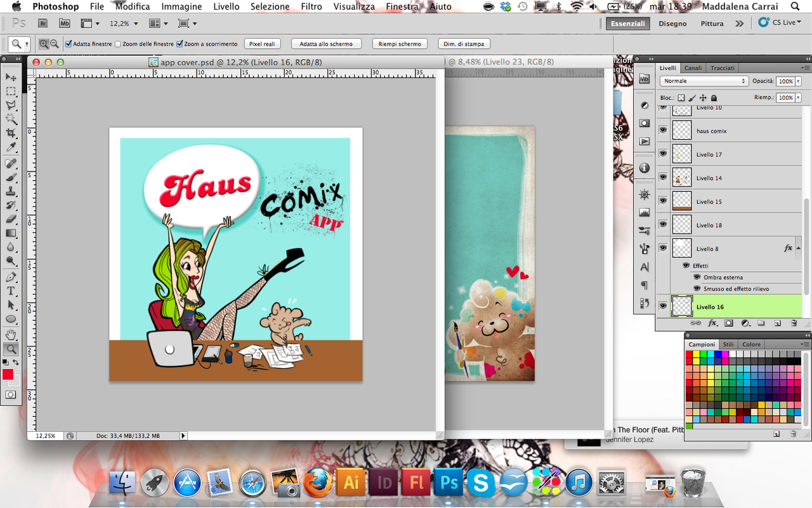
Task: Open Firefox from the Dock
Action: click(318, 483)
